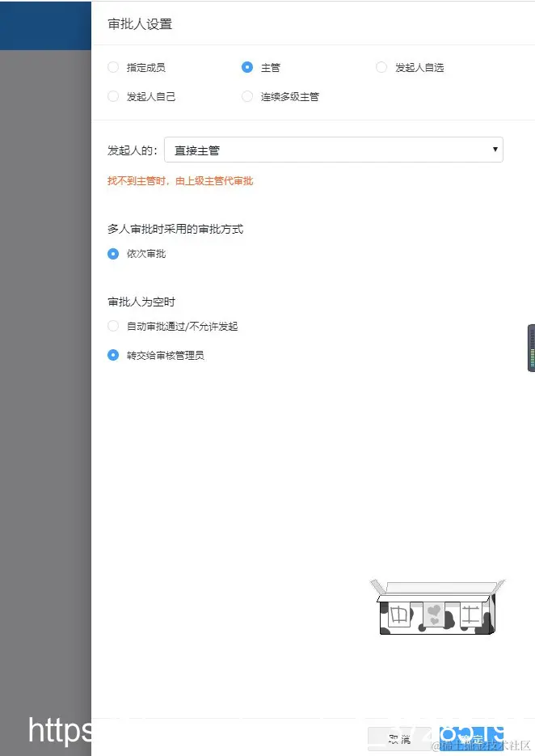Click the 审批人为空时 heading
The image size is (535, 756).
pyautogui.click(x=141, y=302)
